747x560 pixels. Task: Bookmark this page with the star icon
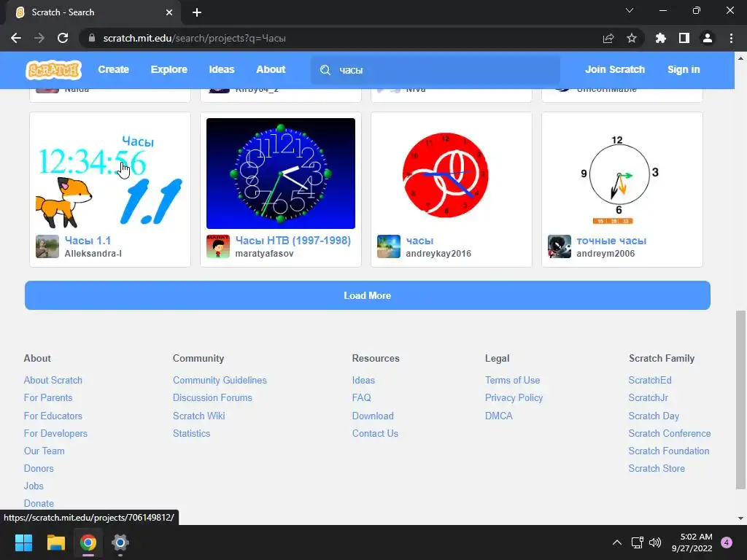pos(632,38)
